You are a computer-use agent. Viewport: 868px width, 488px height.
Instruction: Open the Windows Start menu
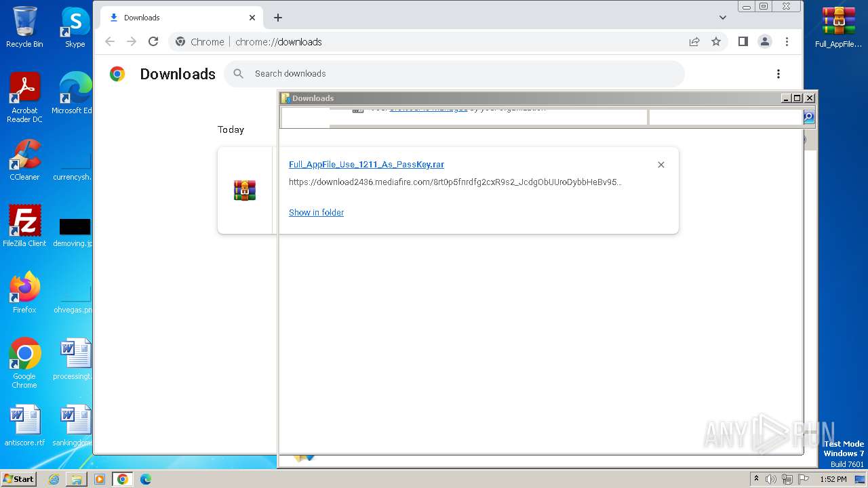pyautogui.click(x=18, y=479)
